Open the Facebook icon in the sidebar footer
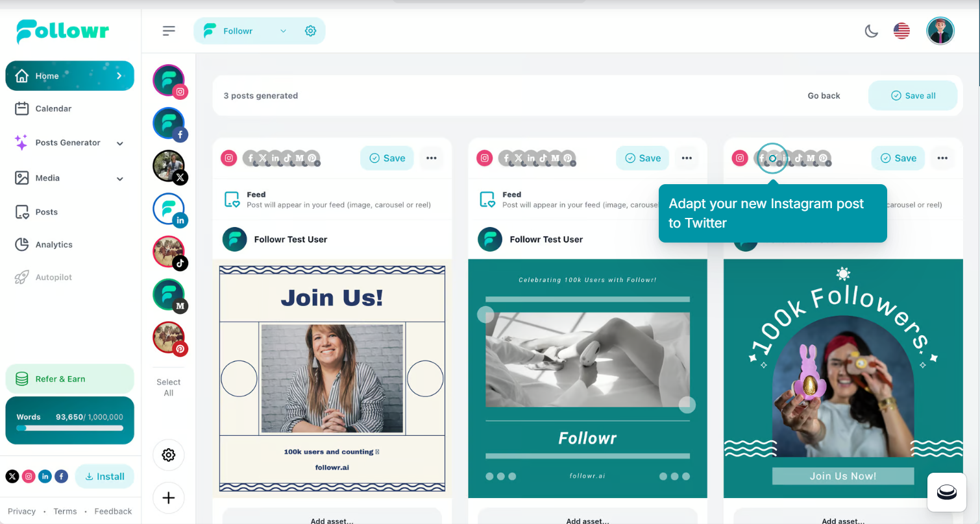The height and width of the screenshot is (524, 980). (x=61, y=477)
